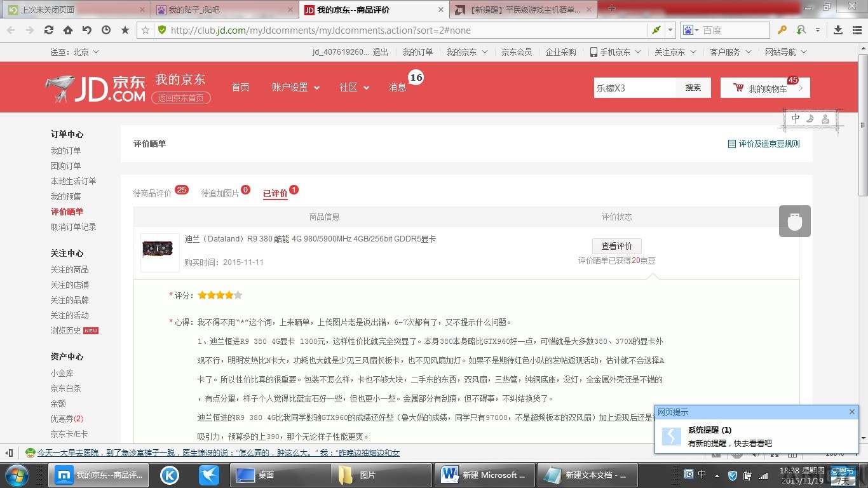Screen dimensions: 868x488
Task: Open 企业采购 link
Action: (x=560, y=52)
